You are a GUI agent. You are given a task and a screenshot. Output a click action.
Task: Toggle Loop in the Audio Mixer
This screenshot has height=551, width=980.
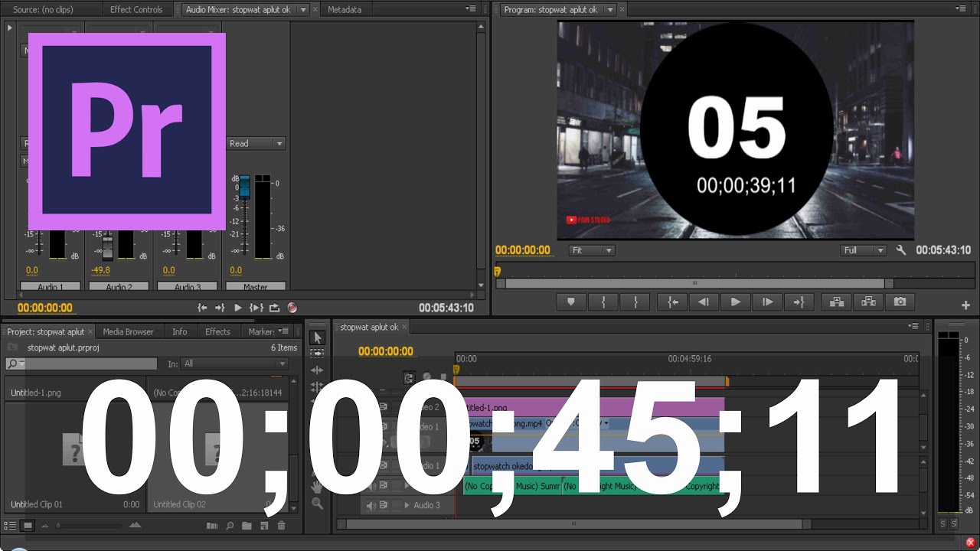pyautogui.click(x=274, y=308)
